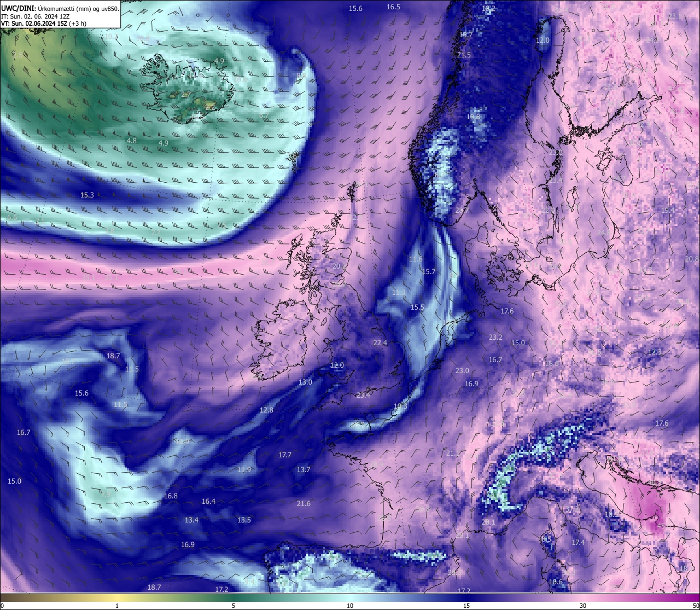Click the 20.8 value at the right edge
Image resolution: width=700 pixels, height=610 pixels.
pyautogui.click(x=692, y=259)
